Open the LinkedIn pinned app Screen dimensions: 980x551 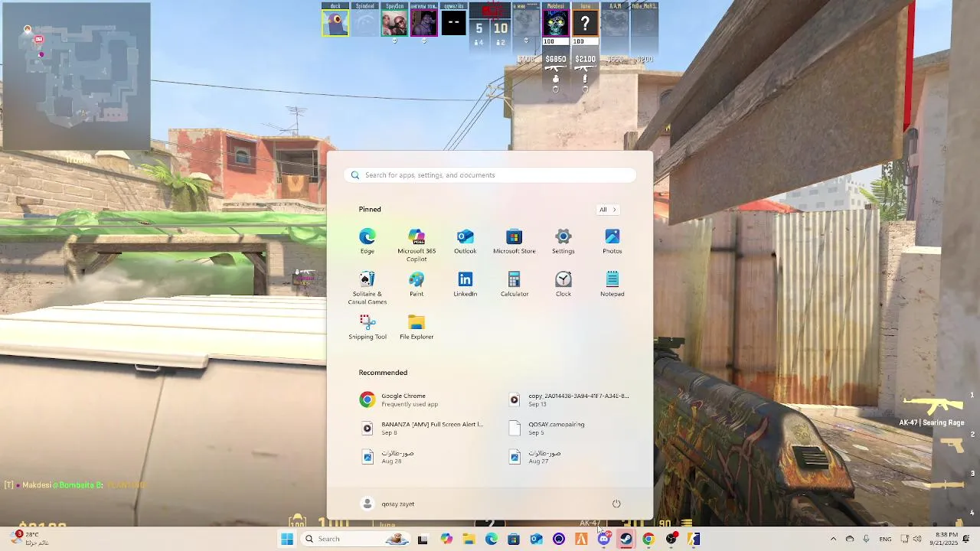click(x=465, y=284)
